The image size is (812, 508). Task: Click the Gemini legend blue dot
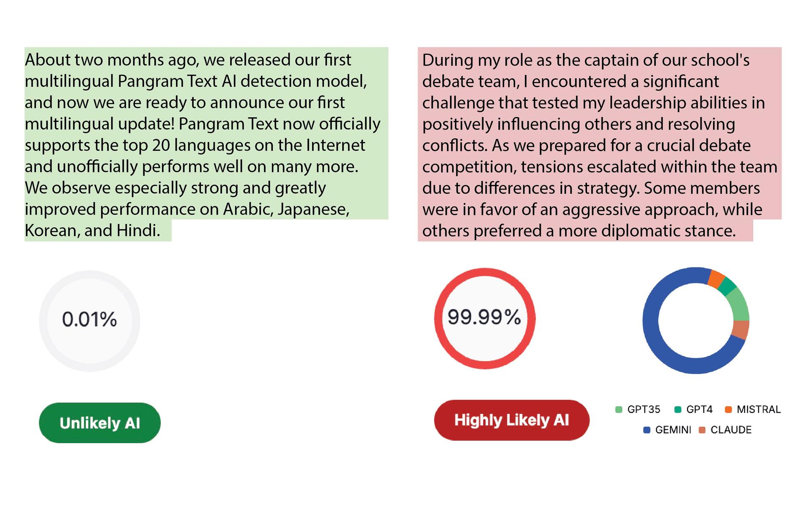647,430
